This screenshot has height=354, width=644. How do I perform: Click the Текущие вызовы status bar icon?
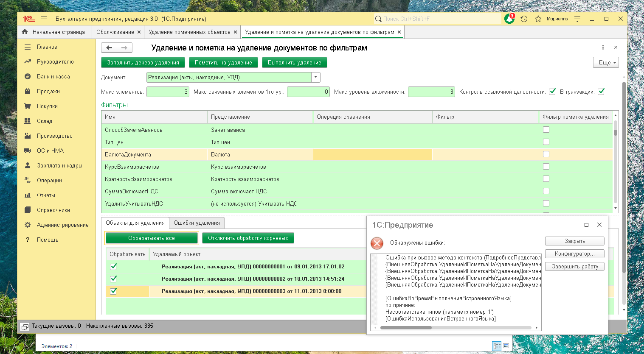click(25, 326)
